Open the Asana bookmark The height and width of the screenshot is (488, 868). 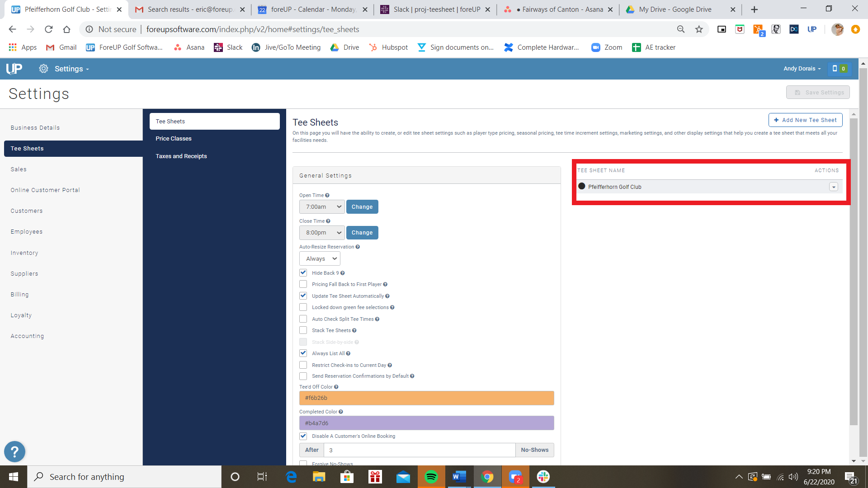pyautogui.click(x=189, y=47)
